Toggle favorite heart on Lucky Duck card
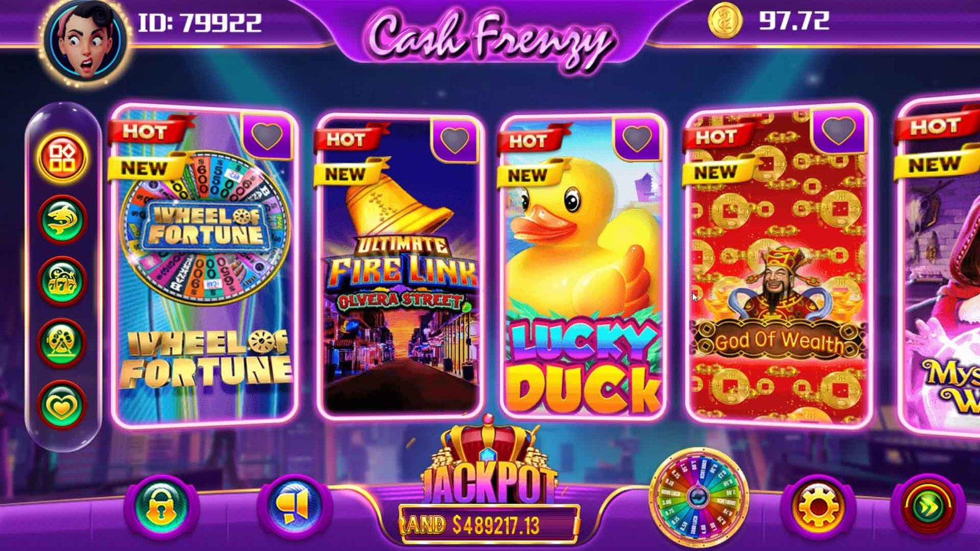The width and height of the screenshot is (980, 551). click(637, 140)
